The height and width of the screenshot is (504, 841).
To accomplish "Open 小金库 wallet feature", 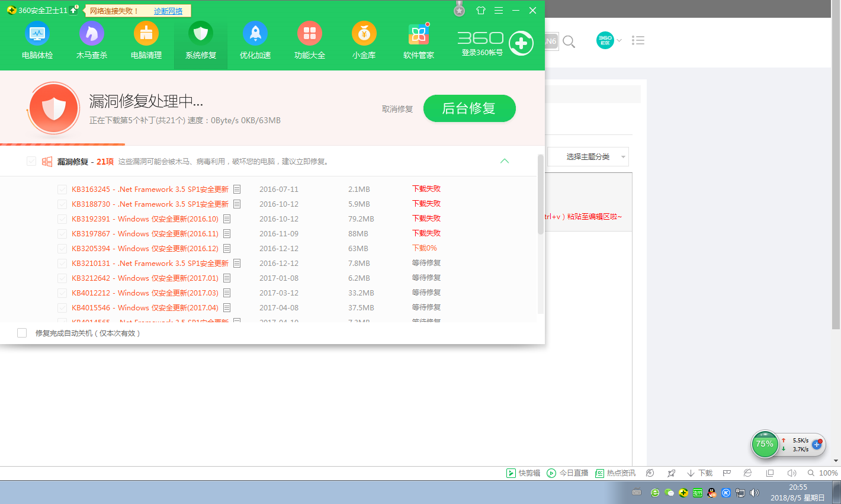I will [x=364, y=40].
